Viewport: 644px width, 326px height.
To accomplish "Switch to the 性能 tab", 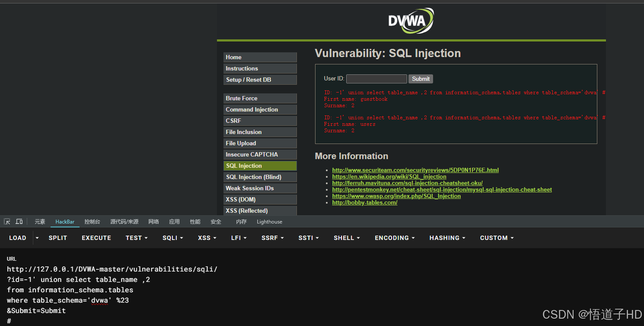I will tap(195, 222).
